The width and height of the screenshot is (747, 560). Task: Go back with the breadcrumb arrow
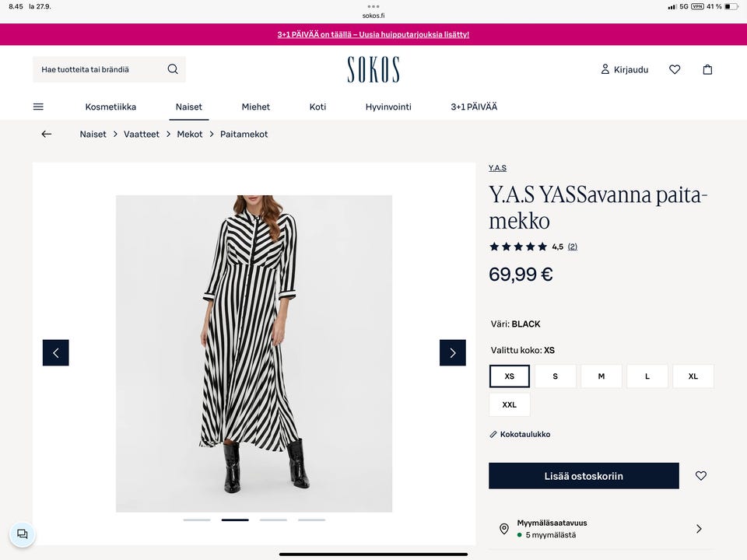pos(47,134)
